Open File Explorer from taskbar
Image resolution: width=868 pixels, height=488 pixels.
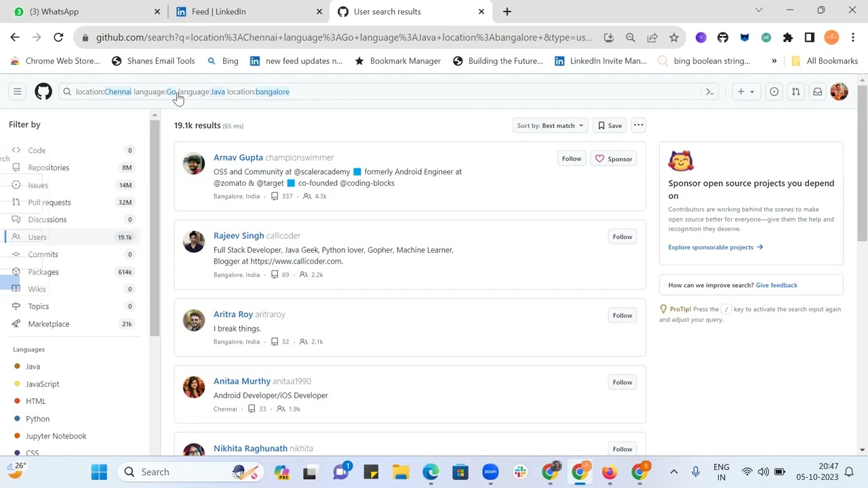click(x=401, y=472)
